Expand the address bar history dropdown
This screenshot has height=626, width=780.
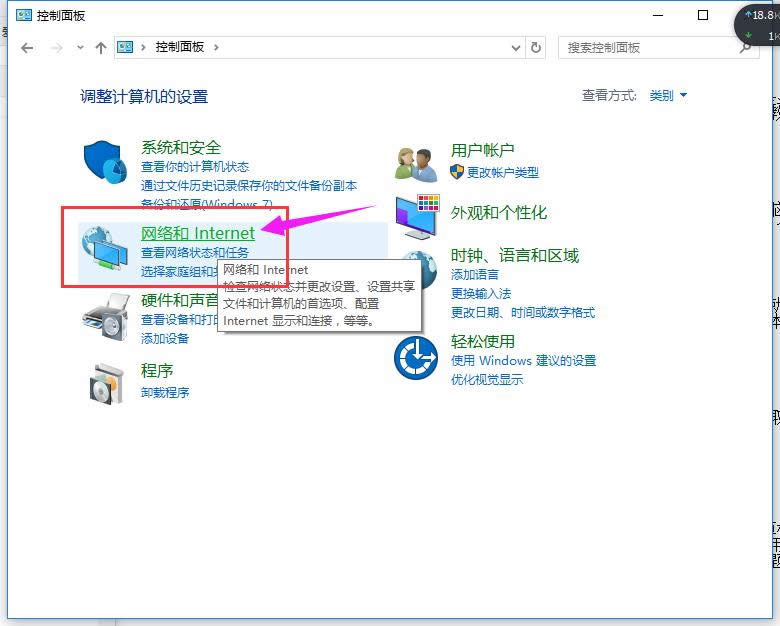point(516,47)
